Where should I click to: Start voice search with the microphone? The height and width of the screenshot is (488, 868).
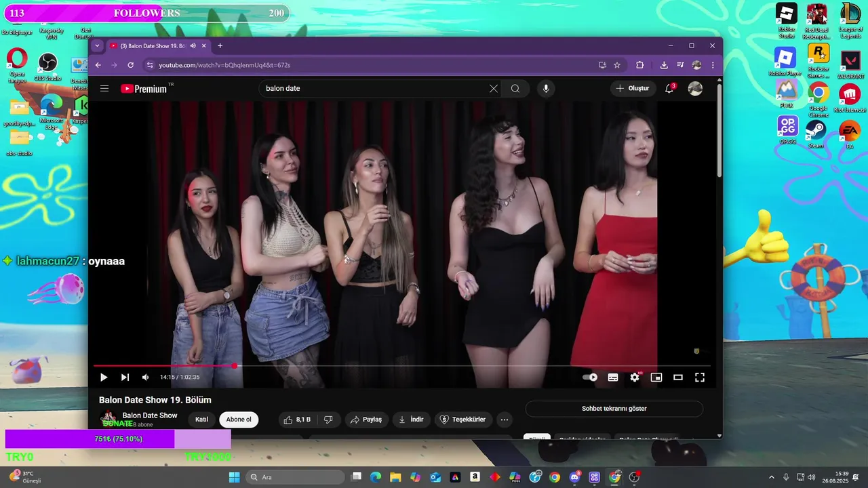click(546, 88)
